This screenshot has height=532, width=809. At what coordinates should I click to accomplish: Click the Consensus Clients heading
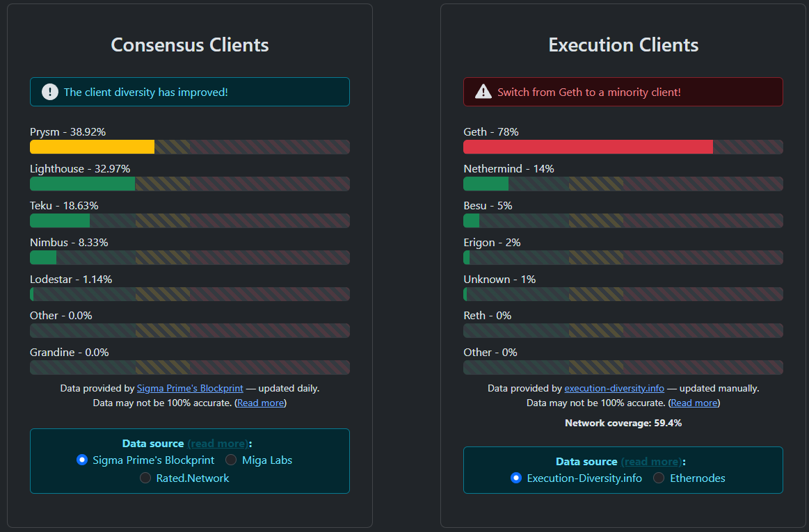(190, 45)
